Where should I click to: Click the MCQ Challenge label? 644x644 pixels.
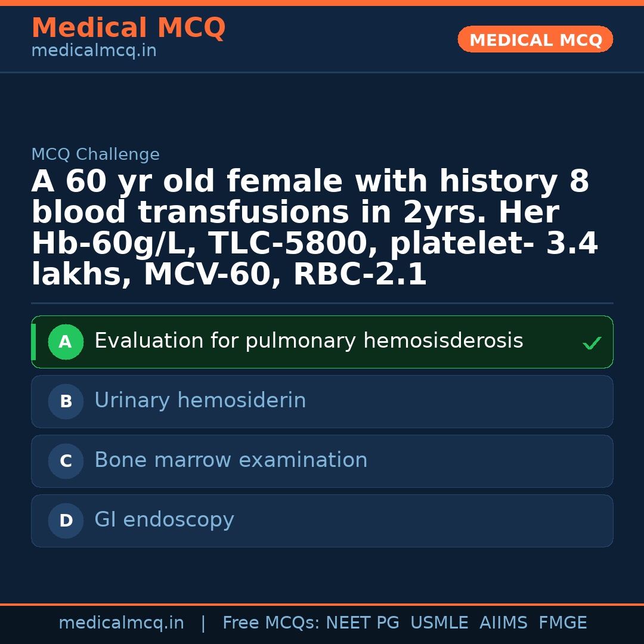(95, 154)
